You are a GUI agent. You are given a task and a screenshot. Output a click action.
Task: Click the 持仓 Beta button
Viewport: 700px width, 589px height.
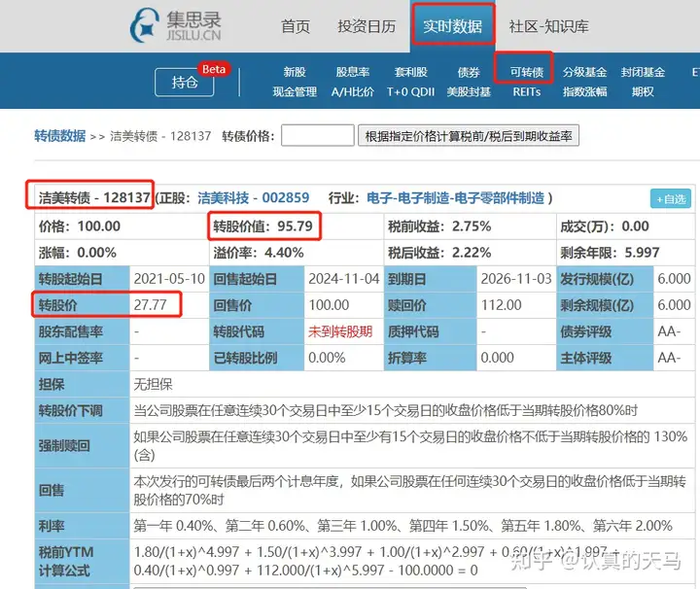185,82
